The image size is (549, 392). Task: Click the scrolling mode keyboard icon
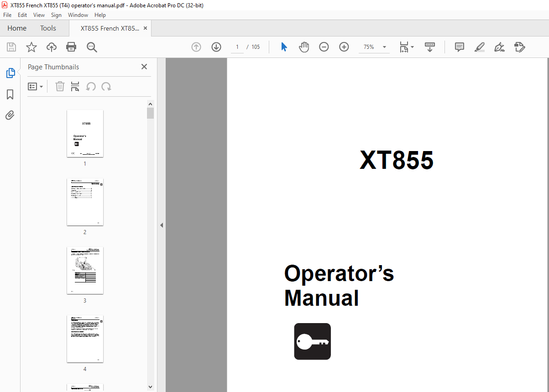tap(430, 47)
